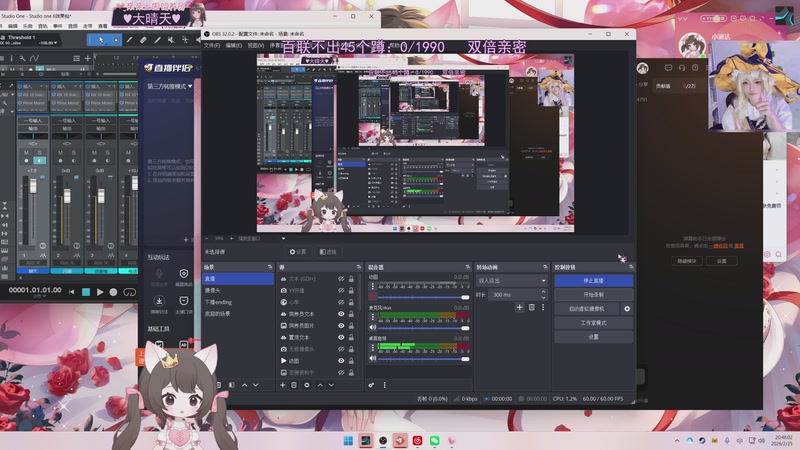Screen dimensions: 800x450
Task: Open OBS 编辑(E) menu
Action: pyautogui.click(x=234, y=45)
